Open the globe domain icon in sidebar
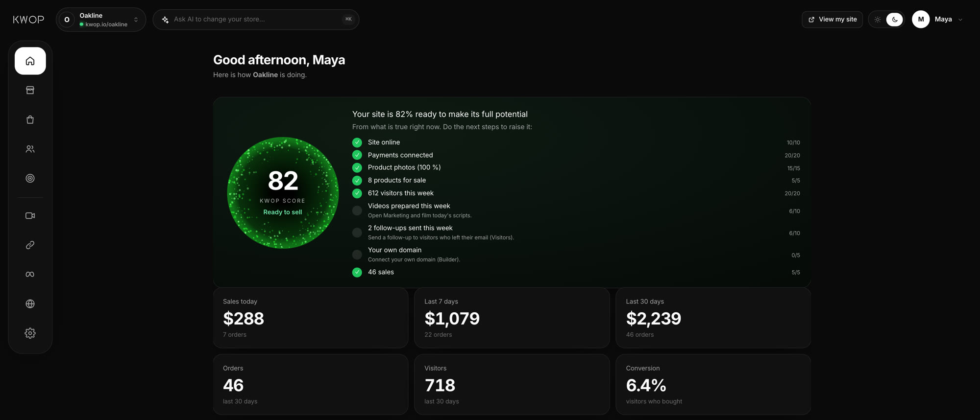The height and width of the screenshot is (420, 980). point(30,303)
